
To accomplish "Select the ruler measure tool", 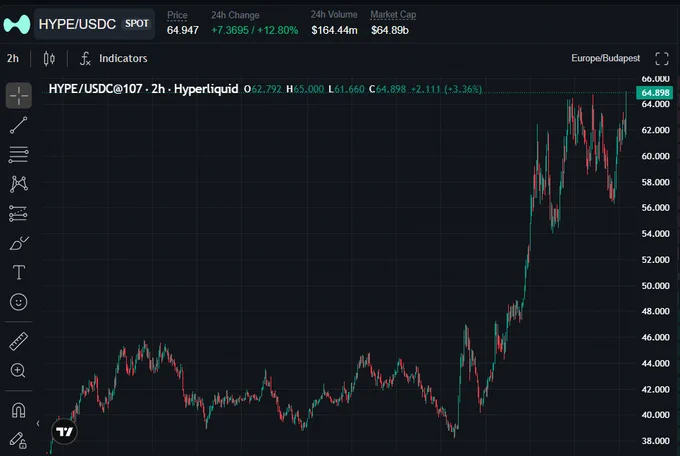I will point(18,341).
